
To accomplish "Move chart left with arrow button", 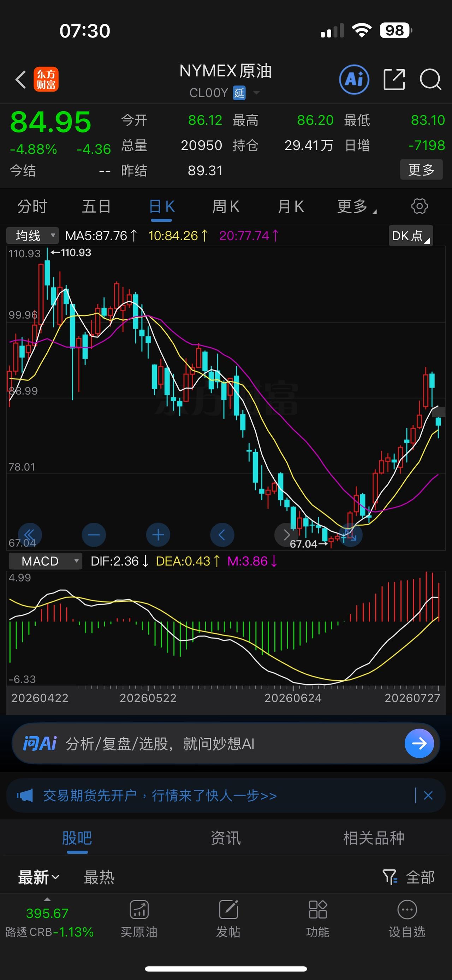I will pyautogui.click(x=222, y=535).
